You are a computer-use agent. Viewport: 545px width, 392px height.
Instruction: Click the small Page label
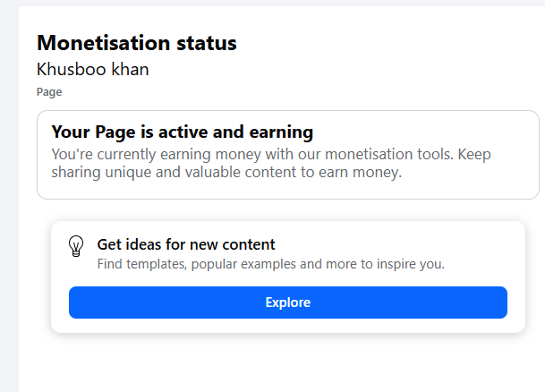[x=48, y=91]
